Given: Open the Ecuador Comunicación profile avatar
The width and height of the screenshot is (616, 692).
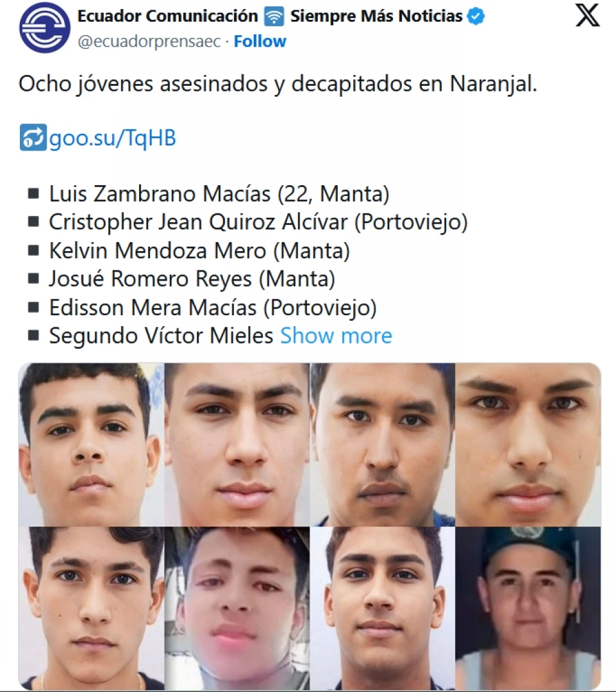Looking at the screenshot, I should [x=45, y=28].
